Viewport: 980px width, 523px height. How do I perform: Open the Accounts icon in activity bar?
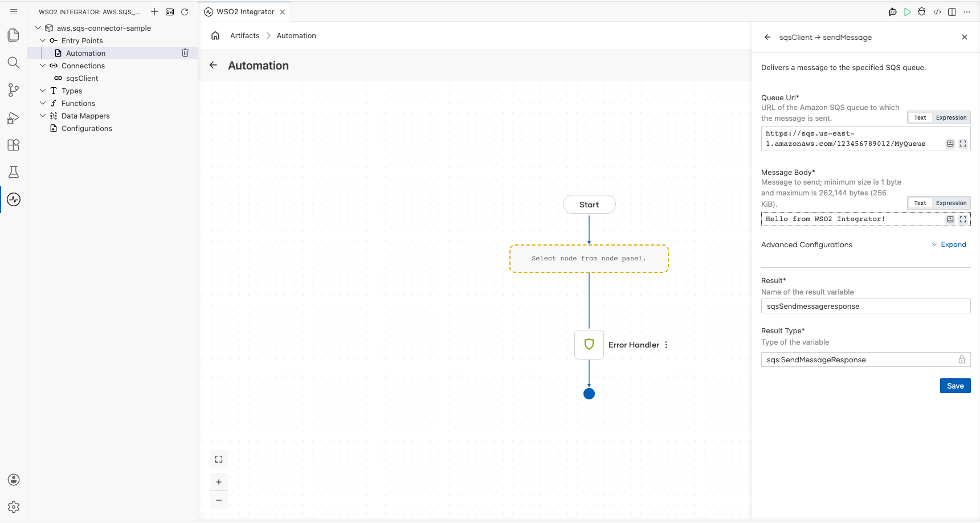(x=14, y=480)
